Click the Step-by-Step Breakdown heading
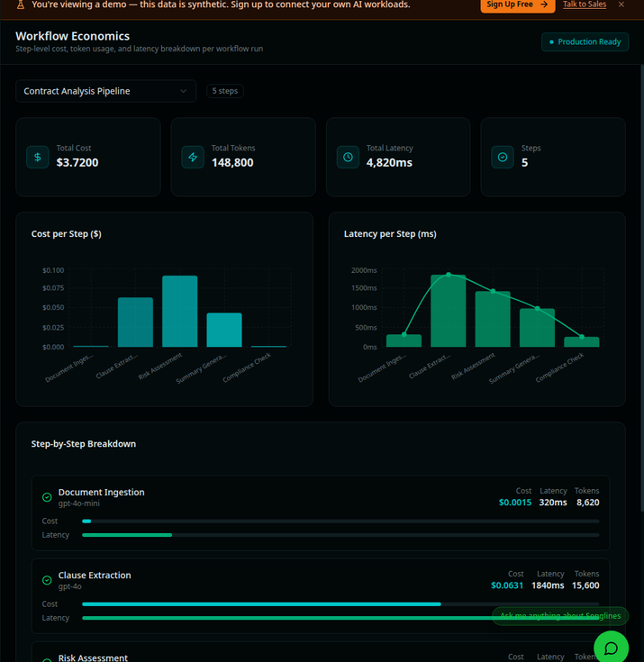The height and width of the screenshot is (662, 644). (x=84, y=444)
